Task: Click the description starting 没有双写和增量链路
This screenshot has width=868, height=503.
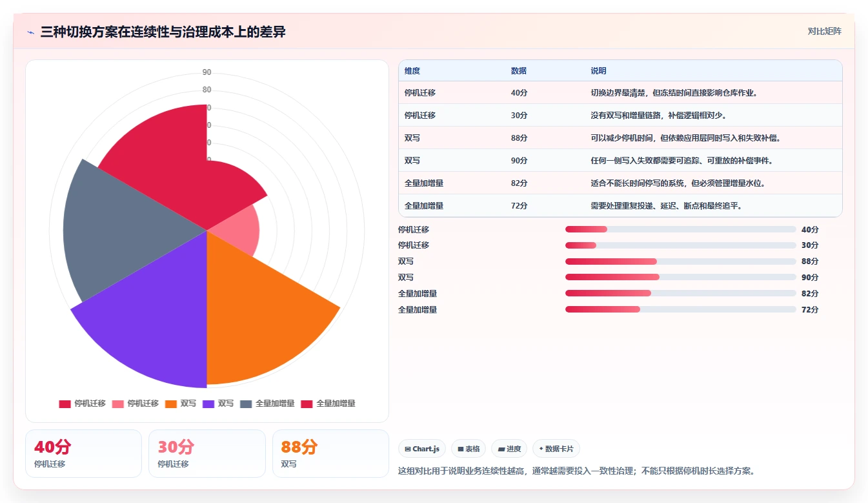Action: pyautogui.click(x=659, y=116)
